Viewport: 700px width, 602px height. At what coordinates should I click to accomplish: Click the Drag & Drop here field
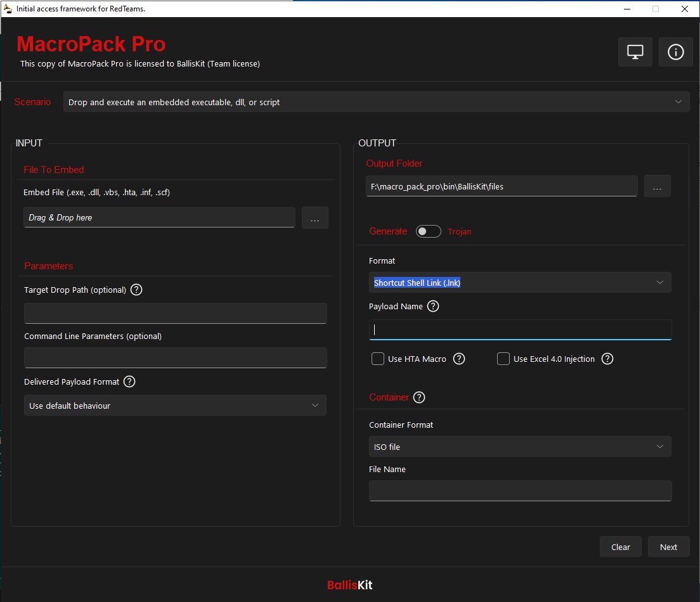pos(159,217)
